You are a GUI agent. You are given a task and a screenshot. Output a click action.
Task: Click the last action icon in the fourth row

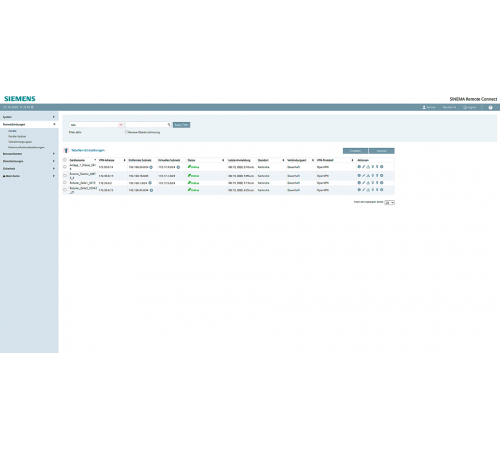click(x=382, y=190)
